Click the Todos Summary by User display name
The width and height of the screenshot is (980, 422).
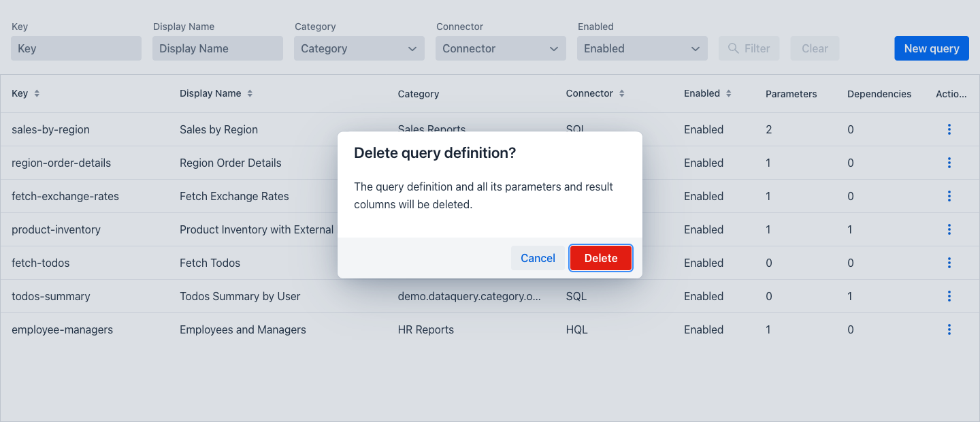click(240, 296)
